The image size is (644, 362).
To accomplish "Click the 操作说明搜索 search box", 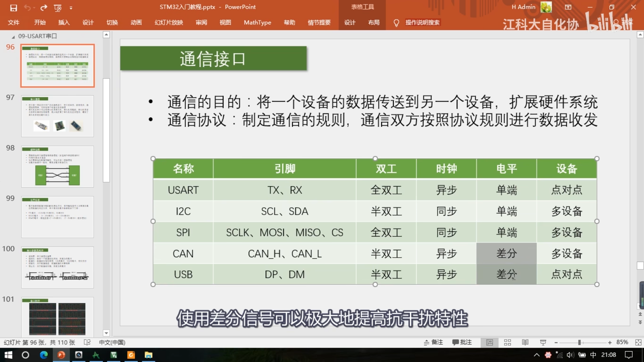I will tap(422, 22).
